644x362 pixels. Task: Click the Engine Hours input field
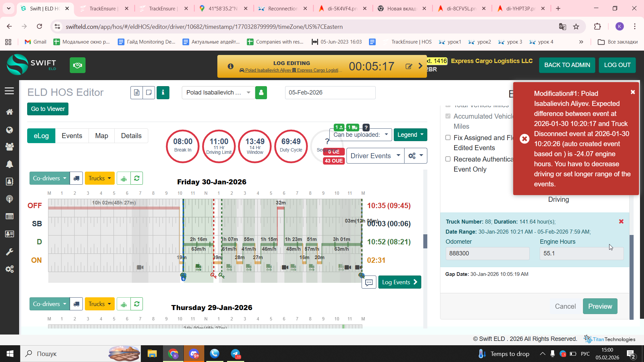581,253
